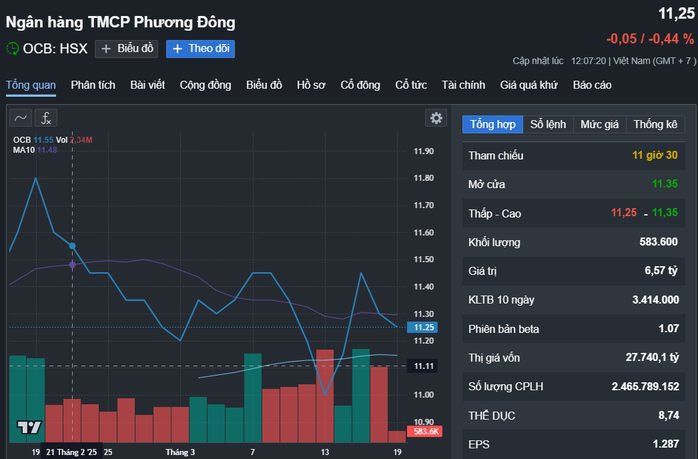Image resolution: width=698 pixels, height=459 pixels.
Task: Click the Tham chiếu row
Action: point(573,155)
